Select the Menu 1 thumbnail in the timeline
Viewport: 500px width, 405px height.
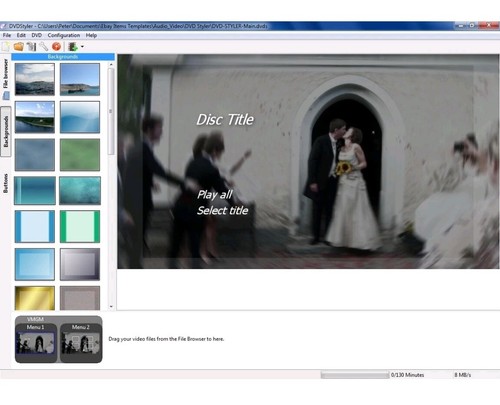(x=36, y=343)
